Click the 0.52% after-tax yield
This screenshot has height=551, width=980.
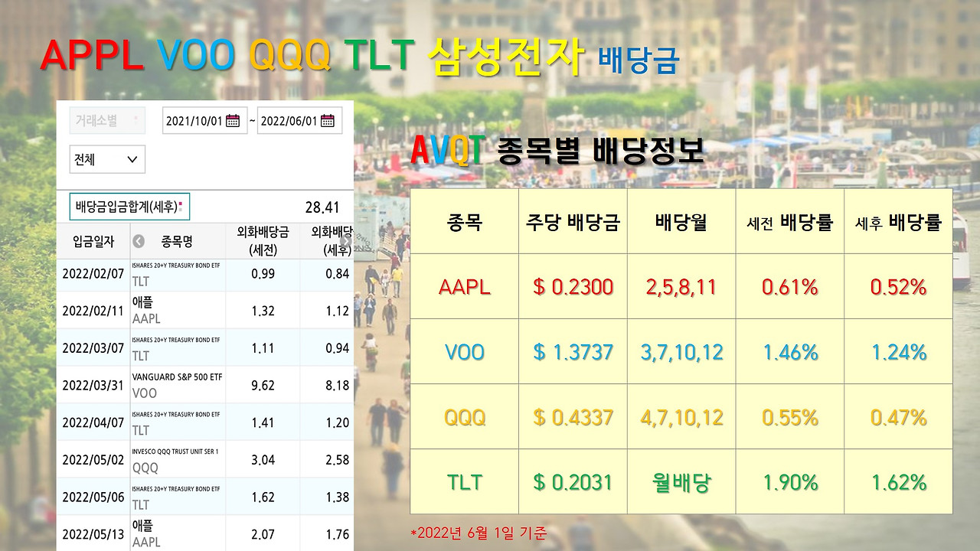tap(899, 287)
